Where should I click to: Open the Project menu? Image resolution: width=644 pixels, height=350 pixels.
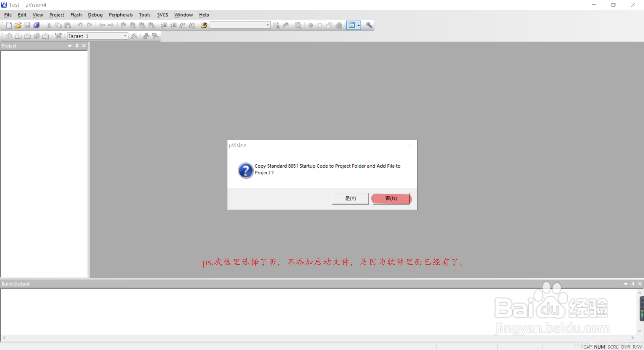57,15
